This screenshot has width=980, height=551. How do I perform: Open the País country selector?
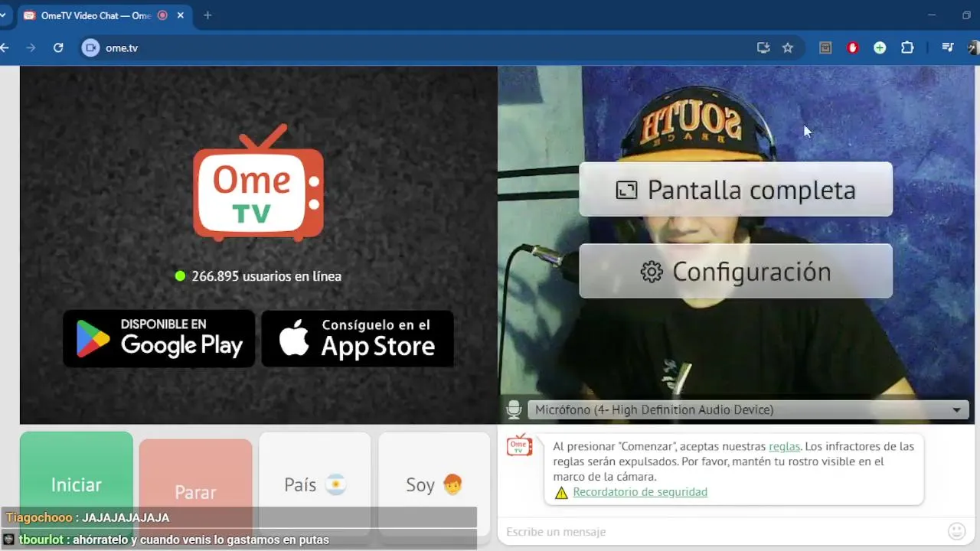click(315, 484)
